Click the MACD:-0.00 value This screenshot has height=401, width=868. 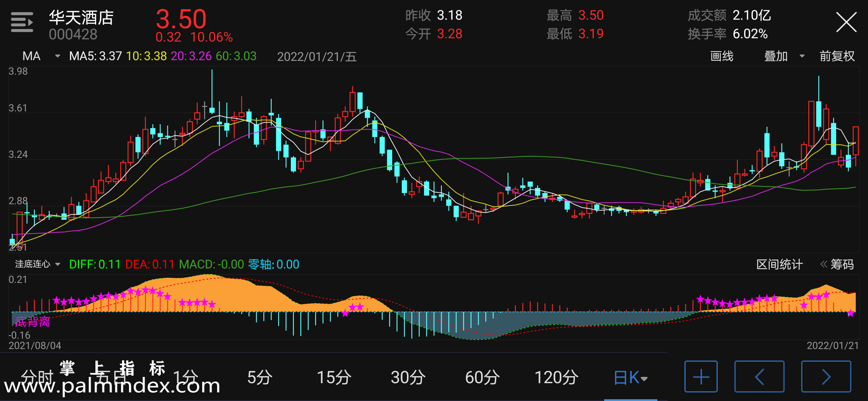[211, 264]
